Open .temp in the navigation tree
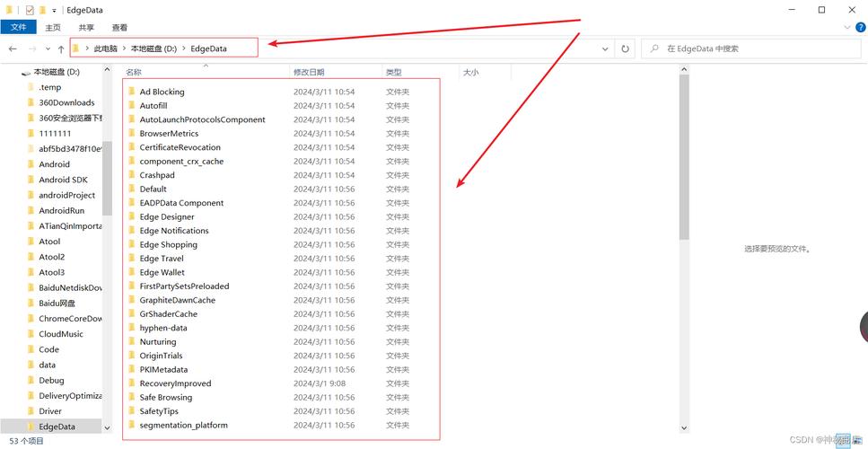Screen dimensions: 868x449 (50, 87)
